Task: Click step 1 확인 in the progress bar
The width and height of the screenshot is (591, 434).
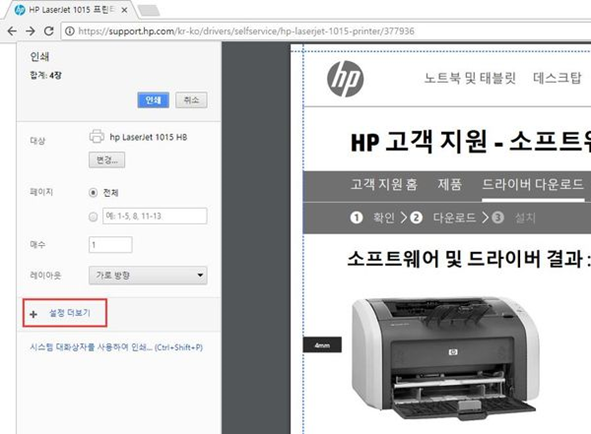Action: [x=373, y=218]
